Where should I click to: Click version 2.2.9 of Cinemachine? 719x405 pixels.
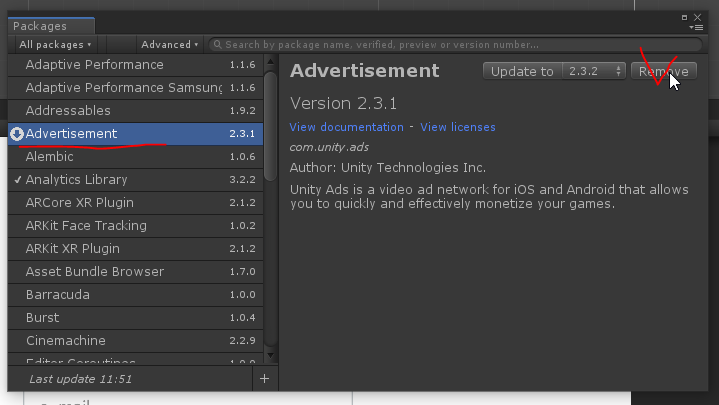click(x=242, y=340)
